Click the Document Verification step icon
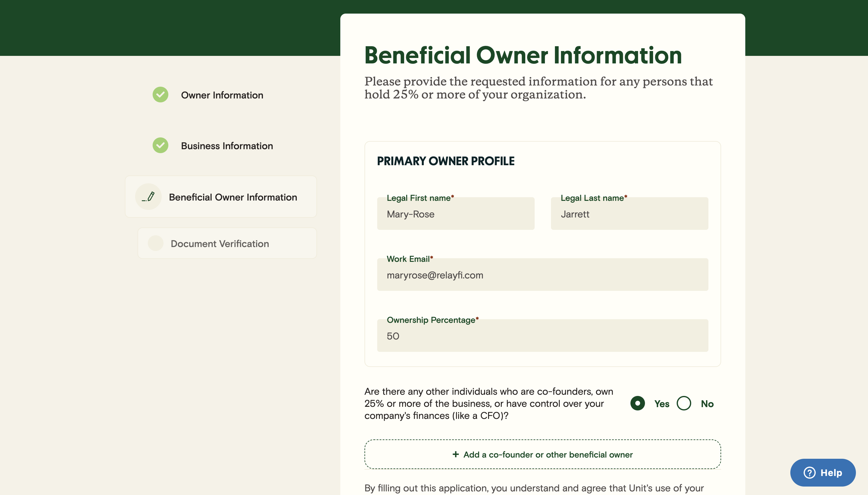Screen dimensions: 868x495 click(156, 243)
